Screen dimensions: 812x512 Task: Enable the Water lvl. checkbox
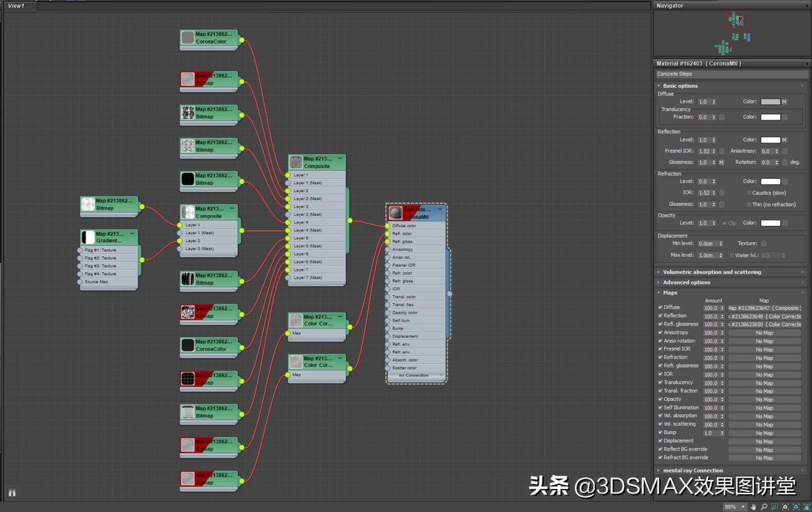tap(732, 256)
